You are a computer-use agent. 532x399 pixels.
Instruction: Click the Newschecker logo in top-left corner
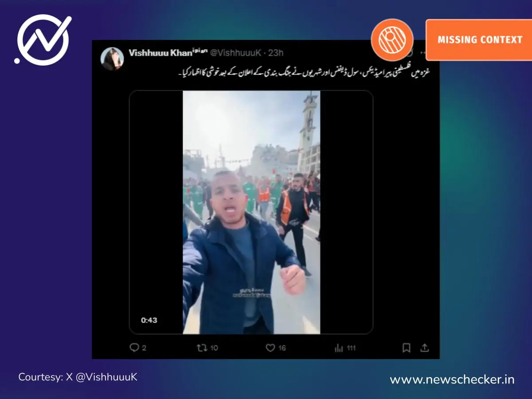click(x=43, y=39)
